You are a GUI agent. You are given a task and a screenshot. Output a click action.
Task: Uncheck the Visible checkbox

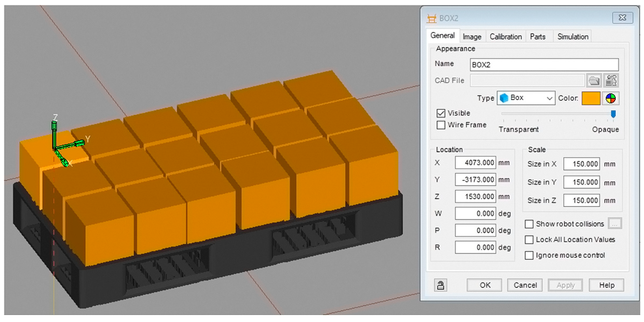point(441,113)
